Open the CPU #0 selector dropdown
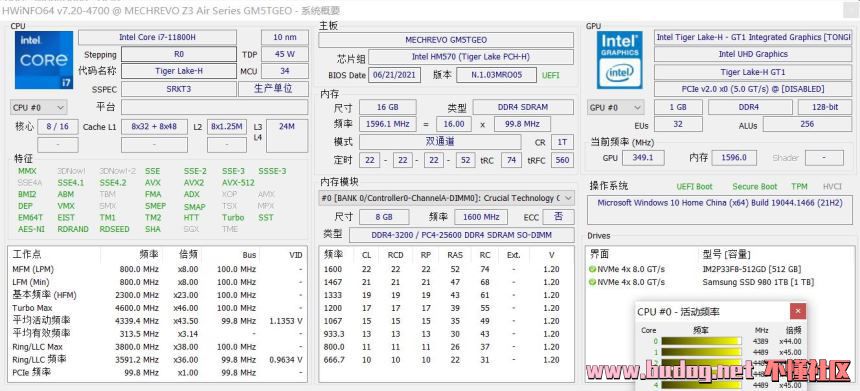The image size is (860, 391). (x=38, y=107)
